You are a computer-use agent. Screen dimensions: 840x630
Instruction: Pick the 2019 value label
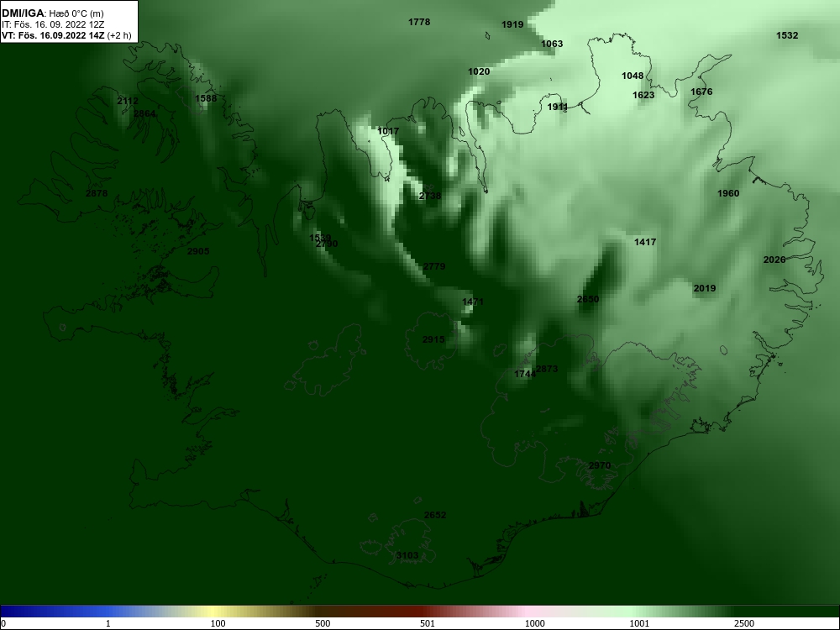point(705,288)
